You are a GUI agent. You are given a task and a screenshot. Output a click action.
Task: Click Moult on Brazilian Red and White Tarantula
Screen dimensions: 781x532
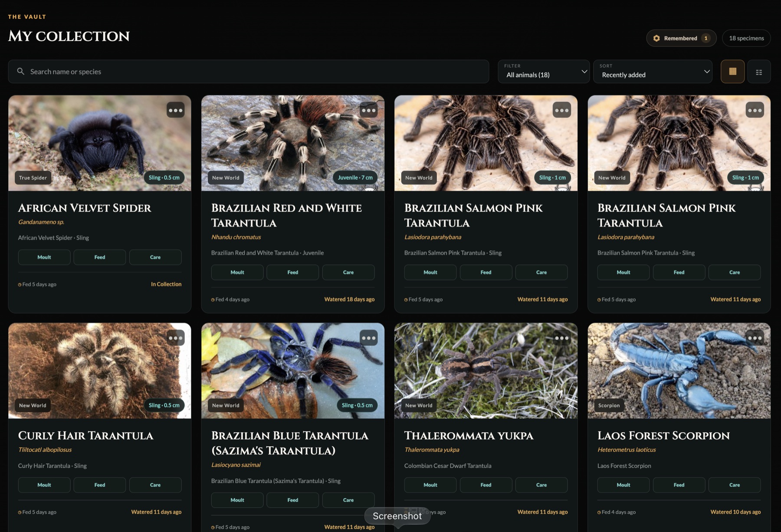pos(237,272)
